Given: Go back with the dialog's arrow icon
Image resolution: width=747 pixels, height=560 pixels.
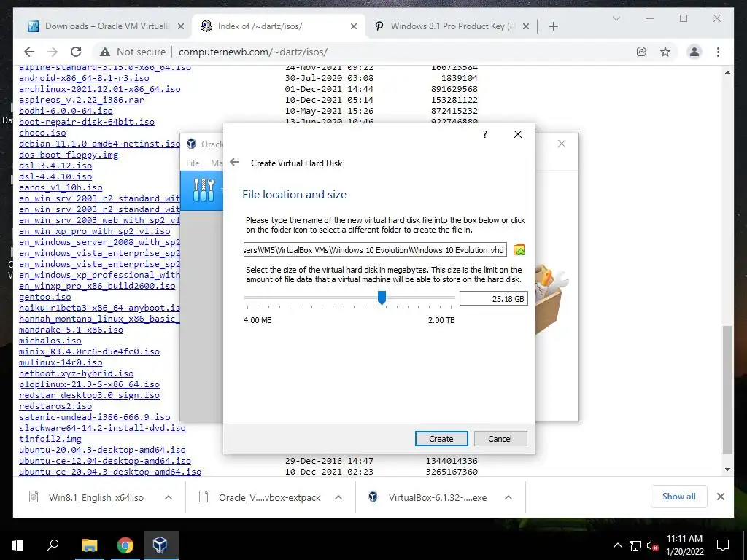Looking at the screenshot, I should coord(234,163).
